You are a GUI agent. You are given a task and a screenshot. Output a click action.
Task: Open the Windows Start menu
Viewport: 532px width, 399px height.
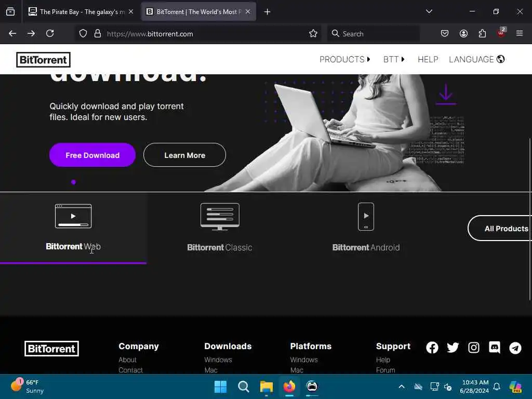[x=220, y=387]
